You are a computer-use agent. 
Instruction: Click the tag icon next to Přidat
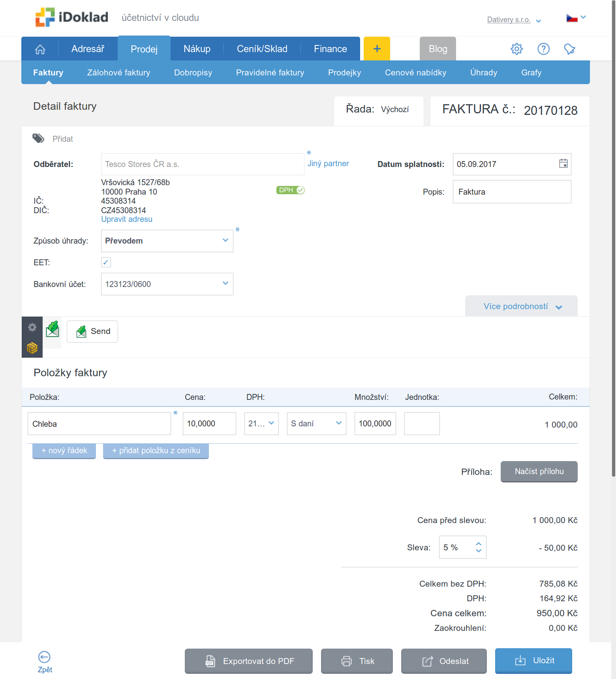click(x=38, y=139)
